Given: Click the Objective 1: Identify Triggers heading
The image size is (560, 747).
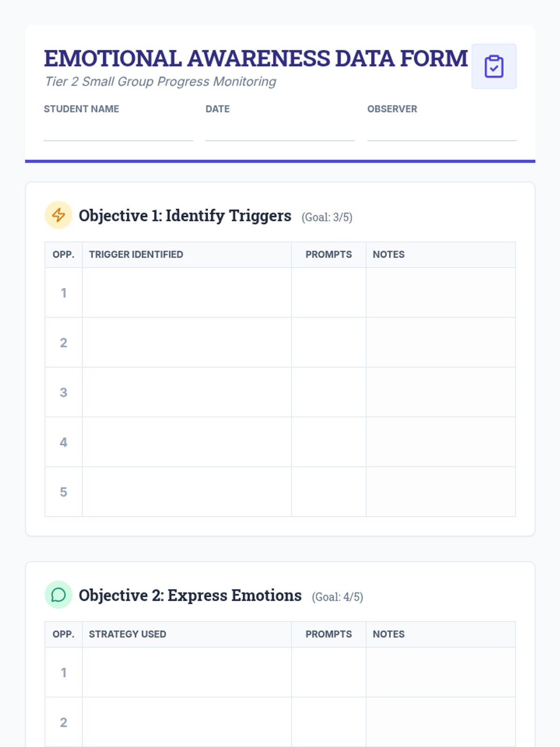Looking at the screenshot, I should (x=185, y=216).
